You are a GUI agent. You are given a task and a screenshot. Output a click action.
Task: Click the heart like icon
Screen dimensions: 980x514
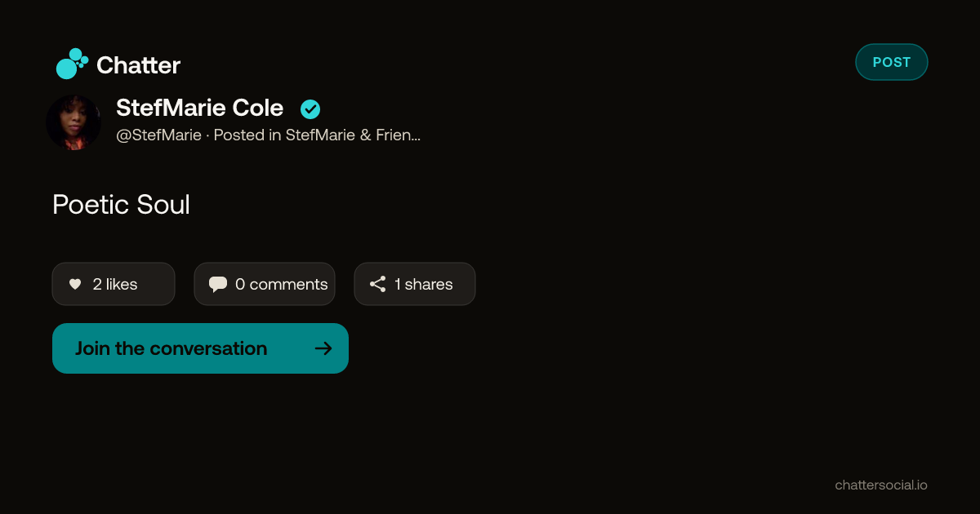point(75,284)
